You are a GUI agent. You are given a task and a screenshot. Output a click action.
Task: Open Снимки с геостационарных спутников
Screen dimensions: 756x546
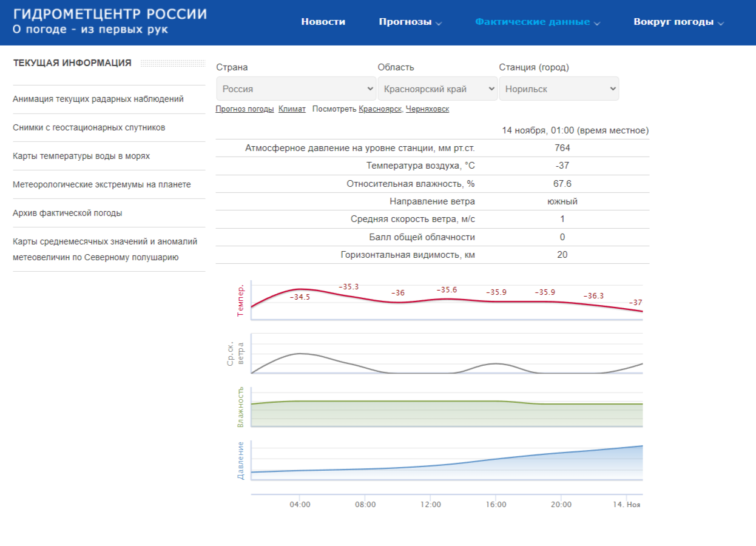click(x=89, y=127)
